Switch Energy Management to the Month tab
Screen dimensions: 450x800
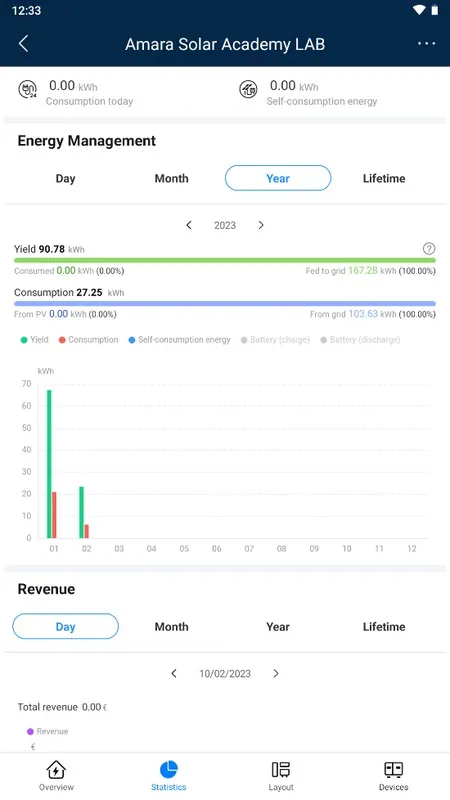171,179
